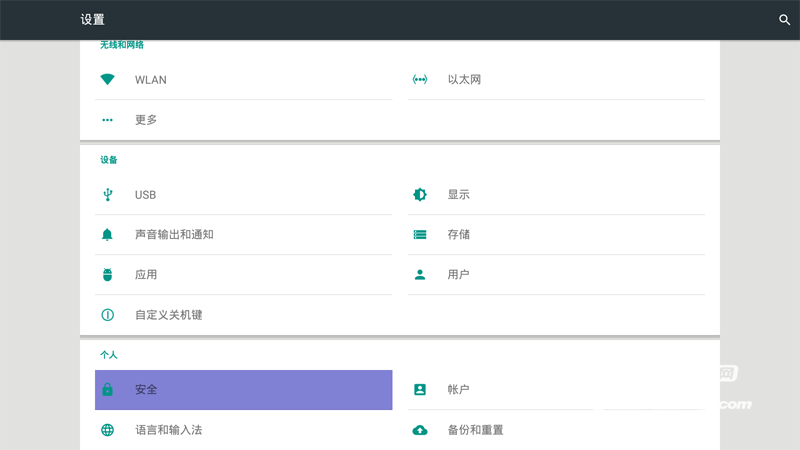This screenshot has height=450, width=800.
Task: Open 语言和输入法 settings
Action: point(244,430)
